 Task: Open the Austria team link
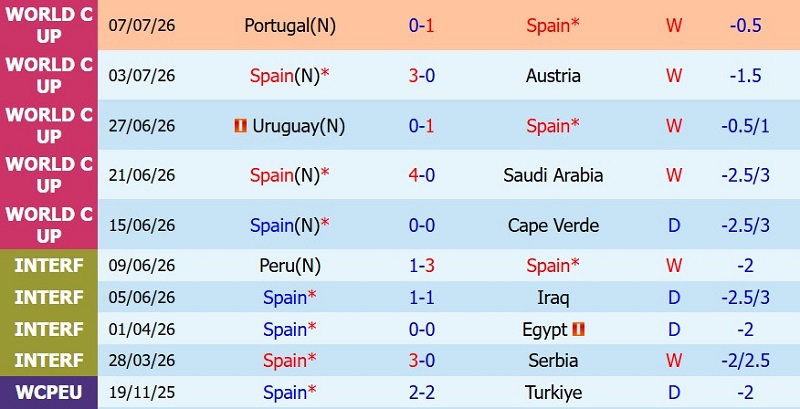click(553, 75)
